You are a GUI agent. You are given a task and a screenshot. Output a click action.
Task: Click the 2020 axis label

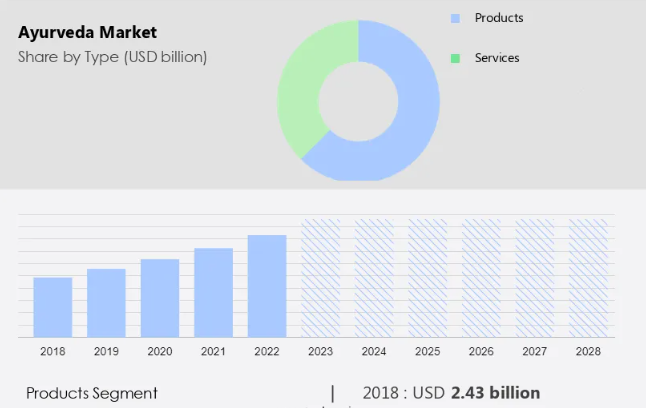160,352
